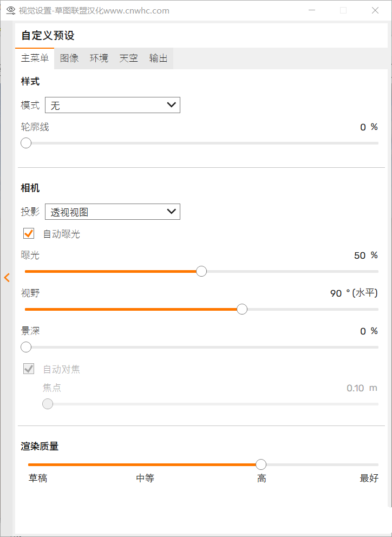The image size is (392, 537).
Task: Click the 曝光 slider handle
Action: click(x=201, y=271)
